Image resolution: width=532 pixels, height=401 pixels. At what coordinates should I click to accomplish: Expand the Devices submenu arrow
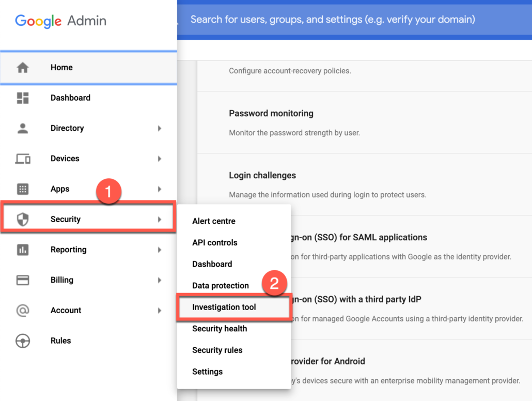click(160, 159)
